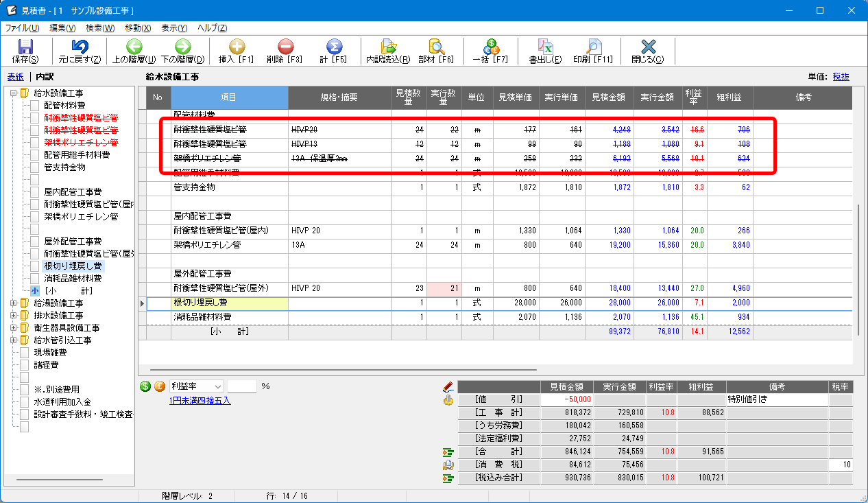868x503 pixels.
Task: Click the 項目 column header
Action: coord(230,97)
